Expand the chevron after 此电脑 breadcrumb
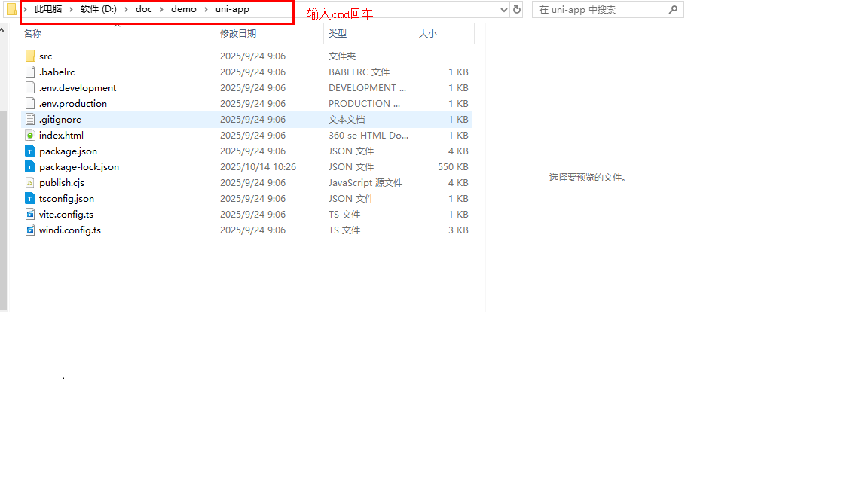Screen dimensions: 868x488 point(72,10)
